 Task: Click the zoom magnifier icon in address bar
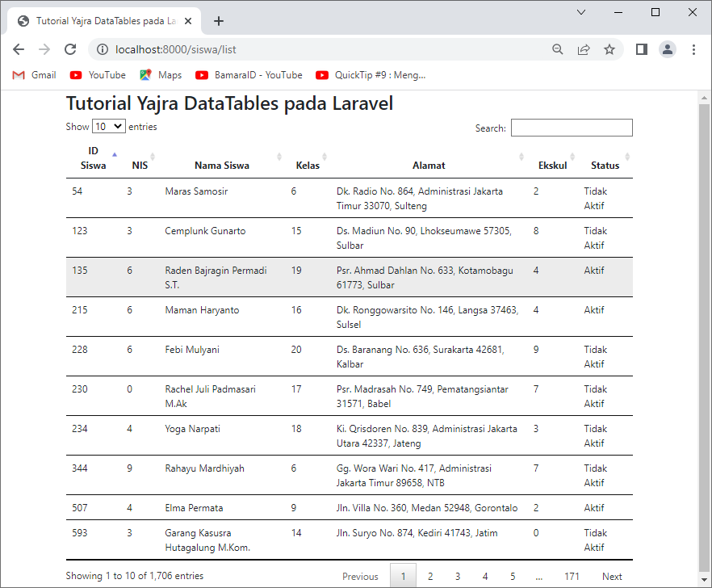(x=557, y=49)
